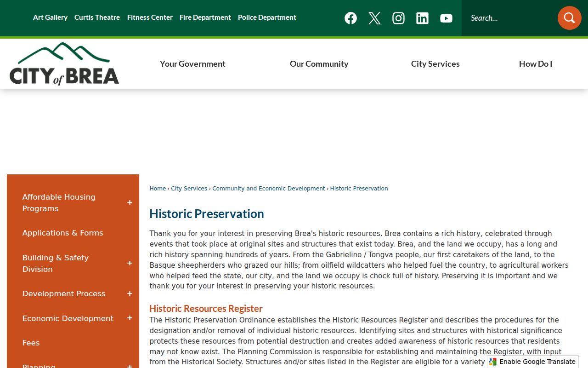Image resolution: width=588 pixels, height=368 pixels.
Task: Open the YouTube social icon
Action: [446, 18]
